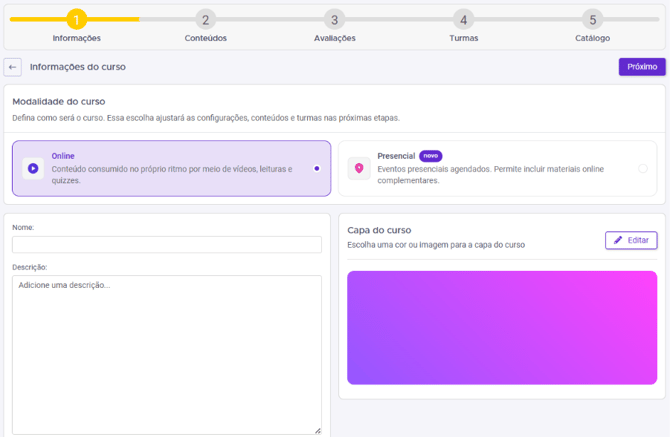Click the 'Escolha uma cor ou imagem' text
This screenshot has height=437, width=670.
[436, 245]
